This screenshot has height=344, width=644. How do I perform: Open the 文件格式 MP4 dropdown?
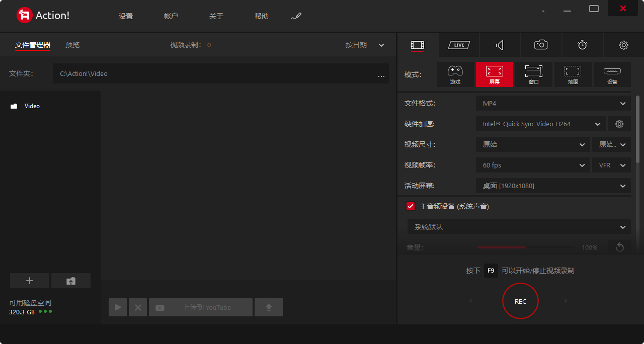552,103
